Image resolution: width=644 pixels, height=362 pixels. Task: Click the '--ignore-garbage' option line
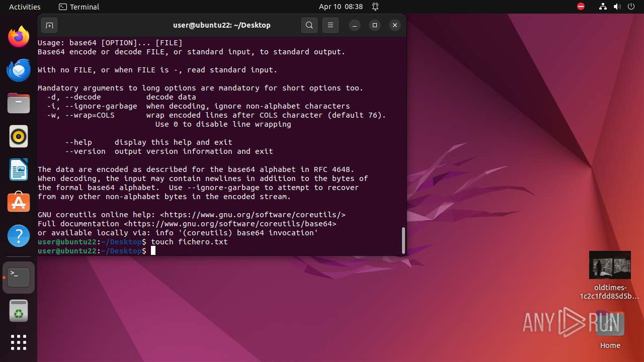click(x=198, y=106)
